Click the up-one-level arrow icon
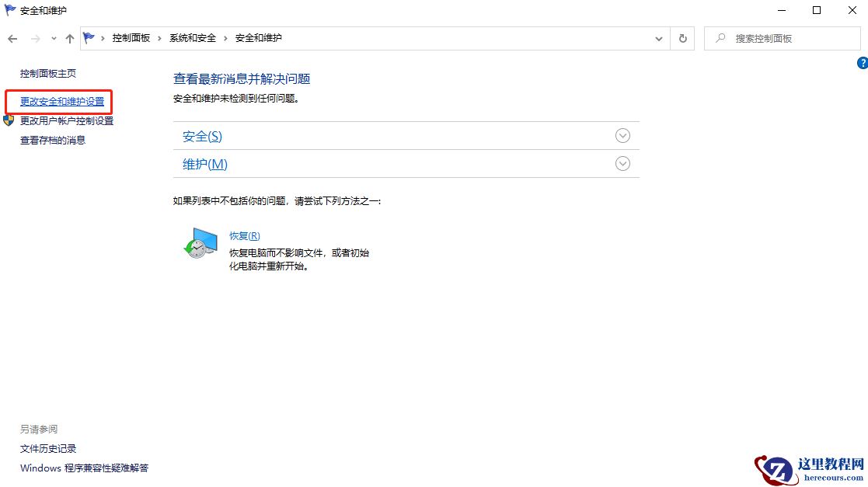 [x=69, y=38]
